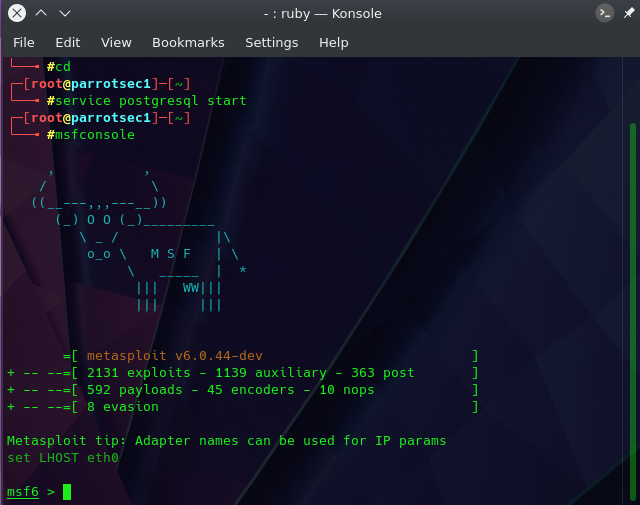The width and height of the screenshot is (640, 505).
Task: Click the terminal application icon in title bar
Action: point(604,13)
